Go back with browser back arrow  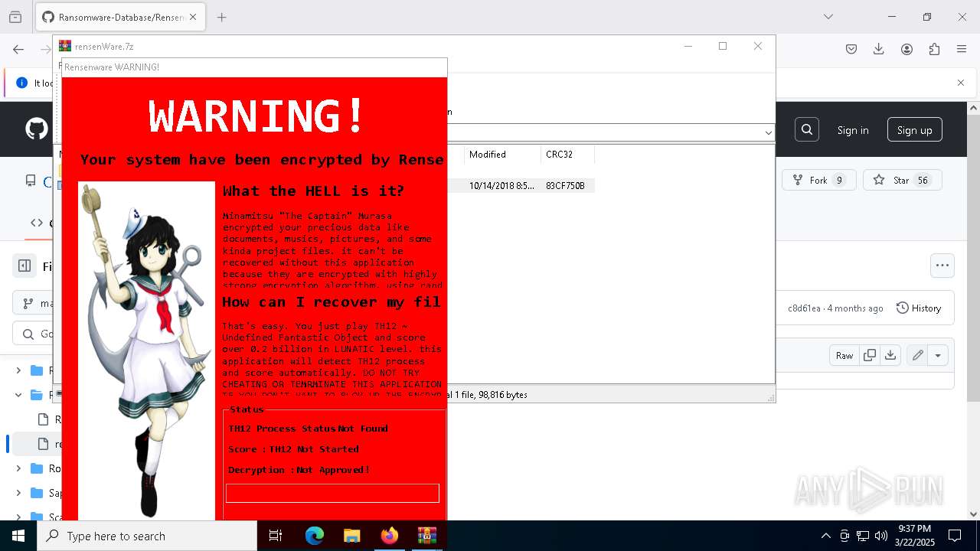(18, 49)
